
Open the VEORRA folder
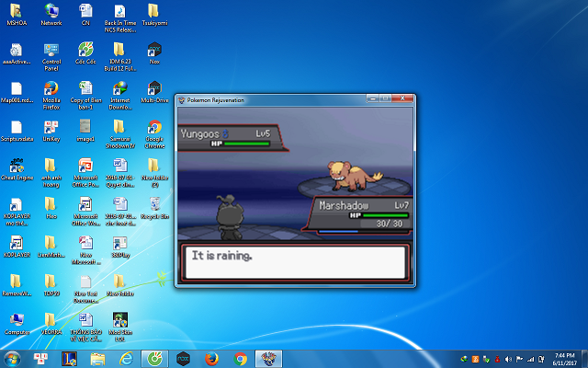point(51,325)
